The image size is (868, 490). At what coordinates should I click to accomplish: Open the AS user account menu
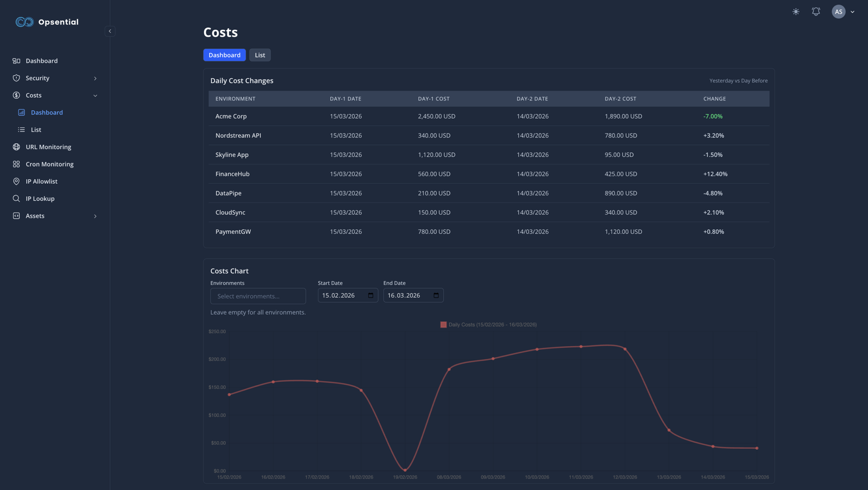pyautogui.click(x=843, y=11)
